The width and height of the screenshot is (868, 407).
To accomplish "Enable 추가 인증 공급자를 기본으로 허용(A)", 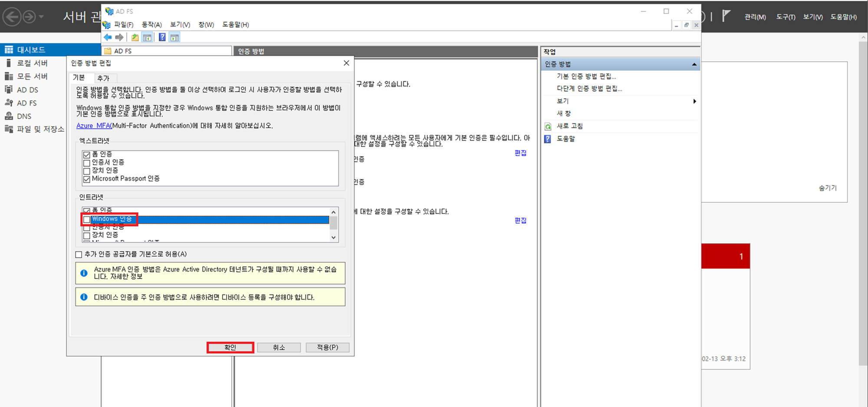I will [79, 255].
